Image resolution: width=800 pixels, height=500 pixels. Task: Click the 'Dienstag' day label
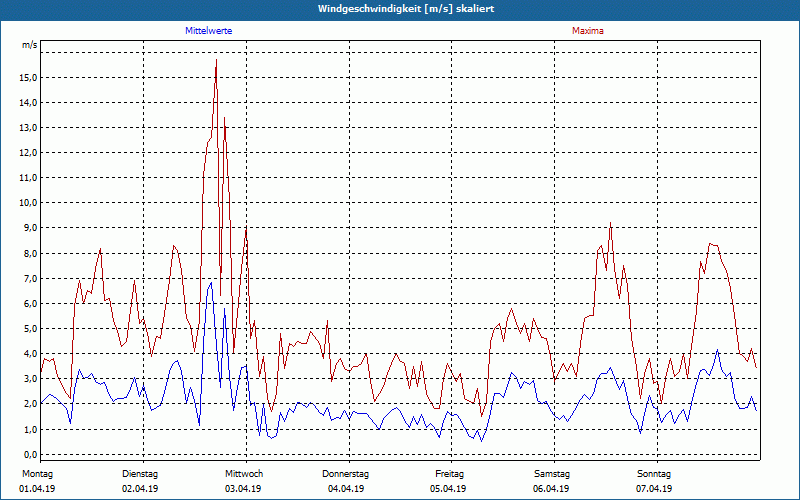[x=140, y=474]
